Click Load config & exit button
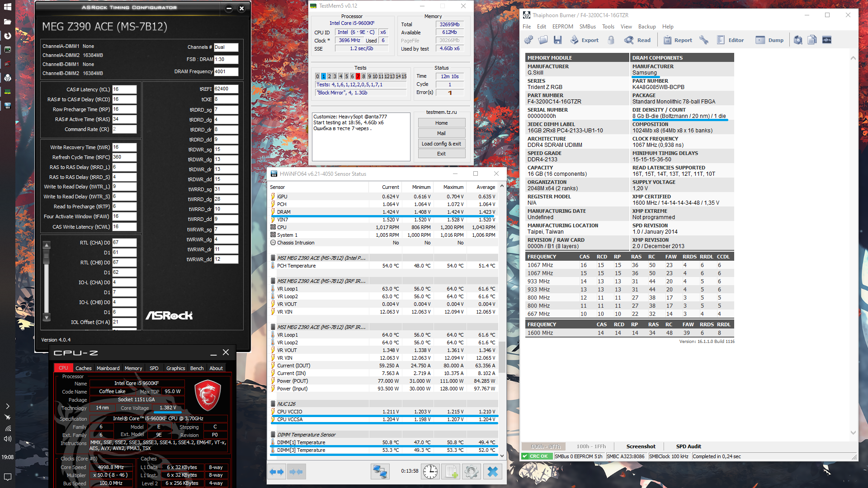Image resolution: width=868 pixels, height=488 pixels. pyautogui.click(x=441, y=144)
